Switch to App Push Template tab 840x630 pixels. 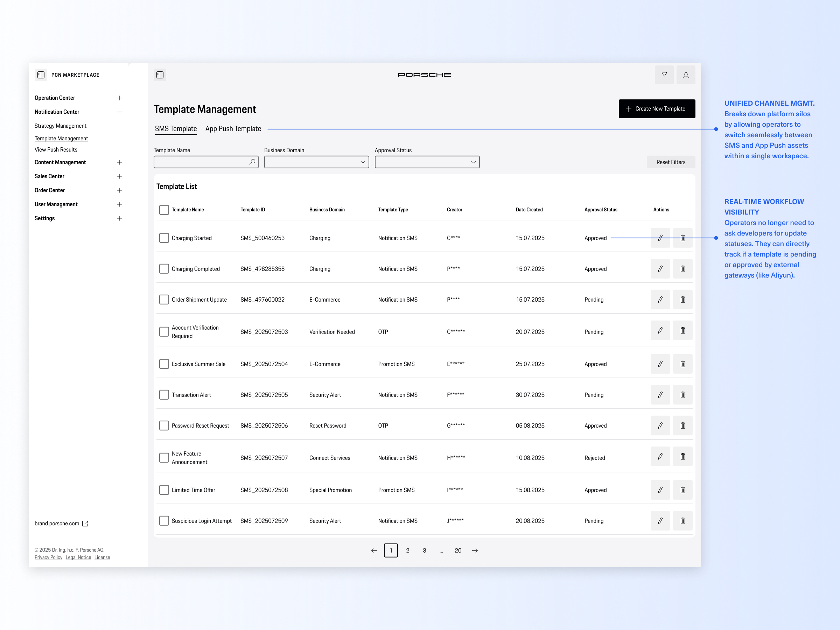(233, 129)
